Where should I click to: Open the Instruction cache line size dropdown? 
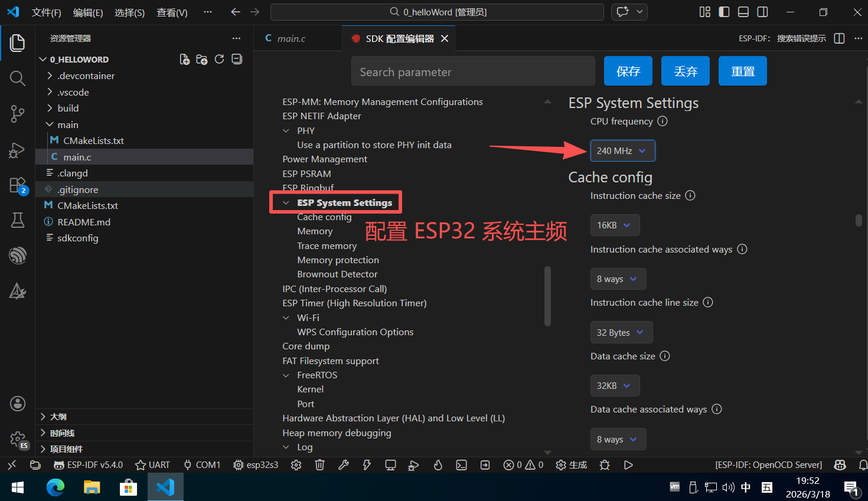coord(621,332)
